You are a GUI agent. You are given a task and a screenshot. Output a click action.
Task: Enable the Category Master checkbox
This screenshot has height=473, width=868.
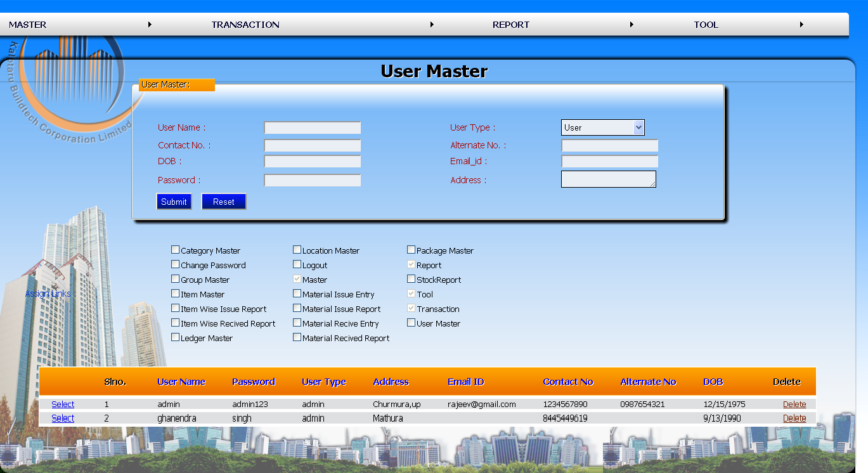(175, 249)
